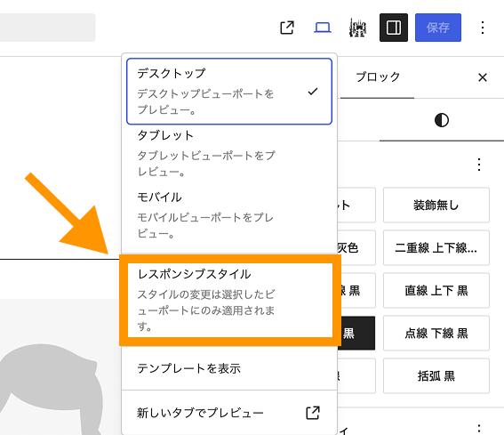Apply the 二重線 上下線 style

click(436, 247)
